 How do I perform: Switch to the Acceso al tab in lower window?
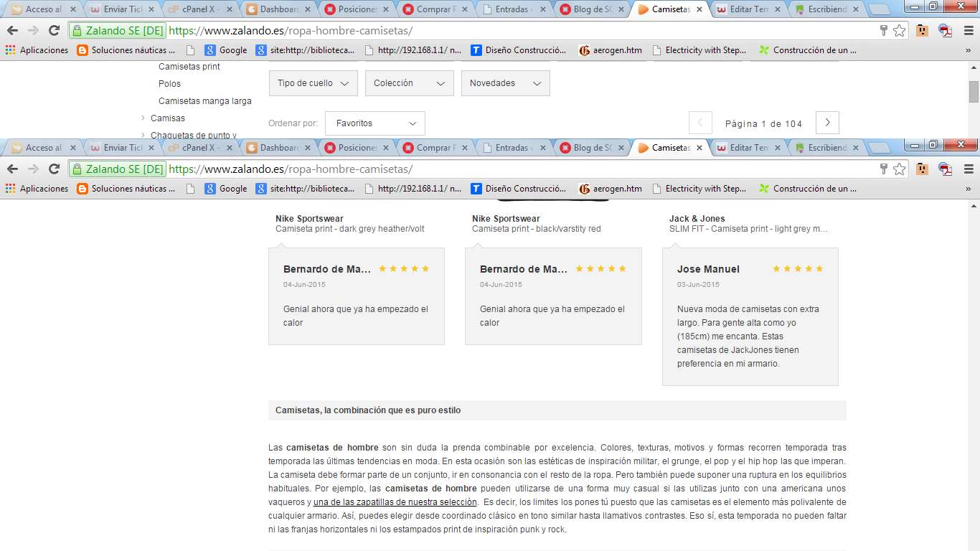[x=44, y=148]
